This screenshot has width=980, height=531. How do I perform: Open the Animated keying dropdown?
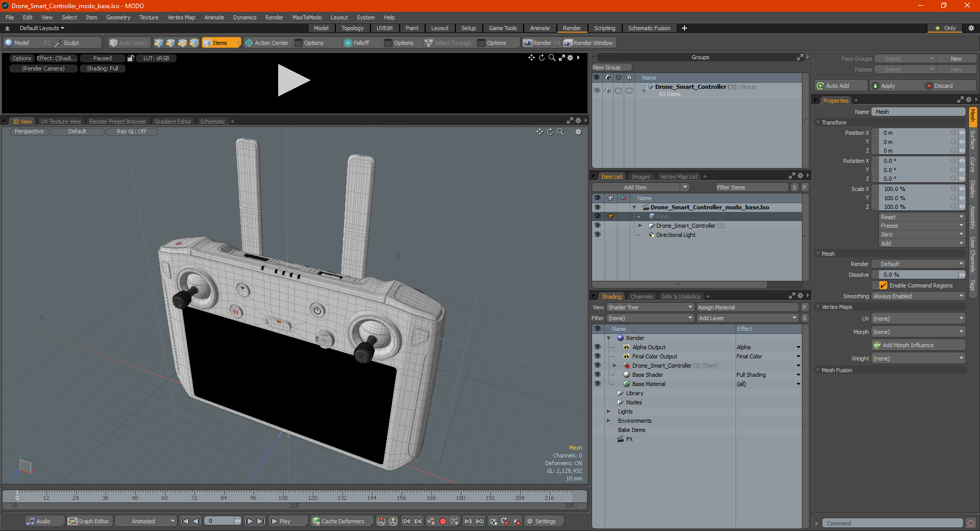[146, 521]
